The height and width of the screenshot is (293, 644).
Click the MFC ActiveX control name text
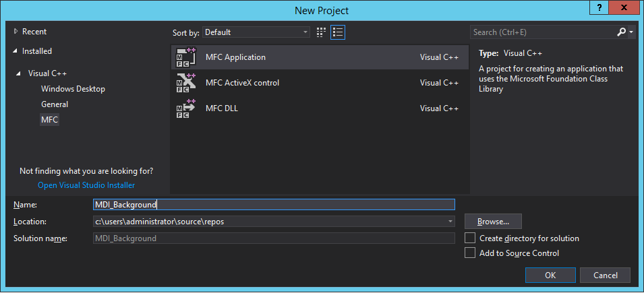pyautogui.click(x=242, y=83)
